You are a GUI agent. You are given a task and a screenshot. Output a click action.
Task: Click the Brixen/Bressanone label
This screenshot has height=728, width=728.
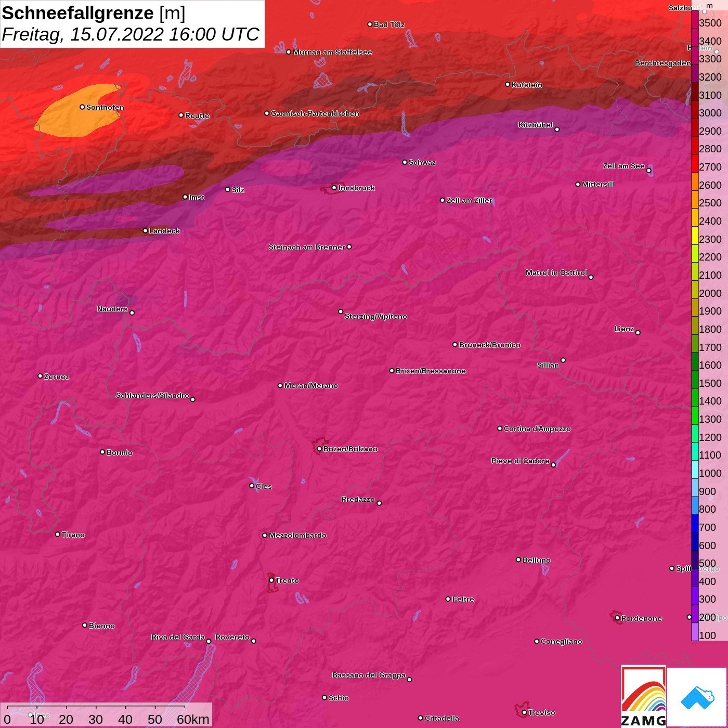click(x=431, y=371)
